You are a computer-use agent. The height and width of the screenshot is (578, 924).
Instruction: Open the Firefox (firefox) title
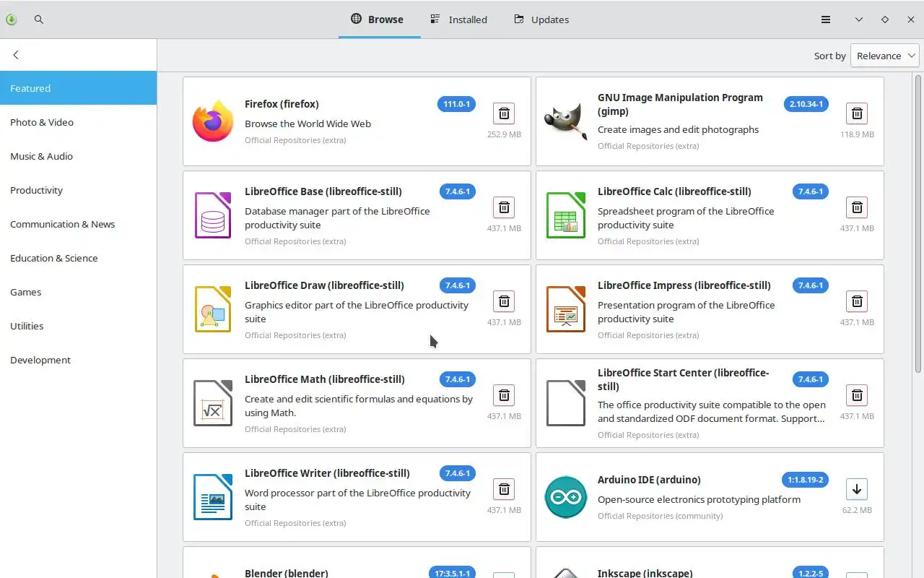pyautogui.click(x=282, y=104)
